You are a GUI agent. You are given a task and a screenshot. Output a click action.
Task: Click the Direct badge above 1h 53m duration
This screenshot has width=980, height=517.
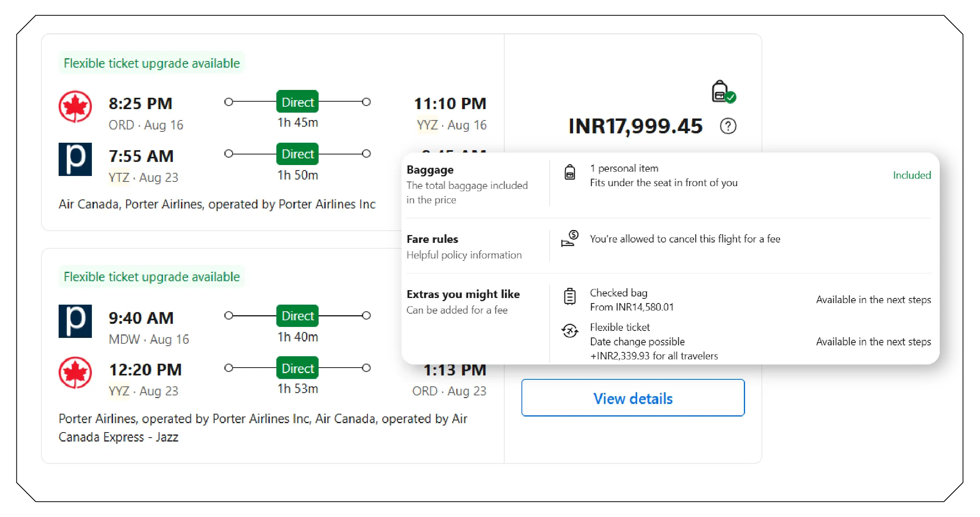tap(297, 368)
